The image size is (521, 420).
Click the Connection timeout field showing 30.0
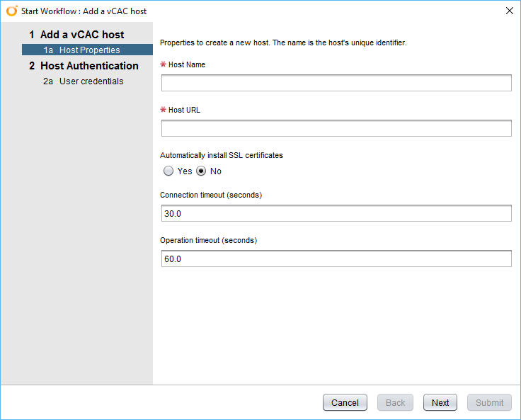tap(336, 214)
